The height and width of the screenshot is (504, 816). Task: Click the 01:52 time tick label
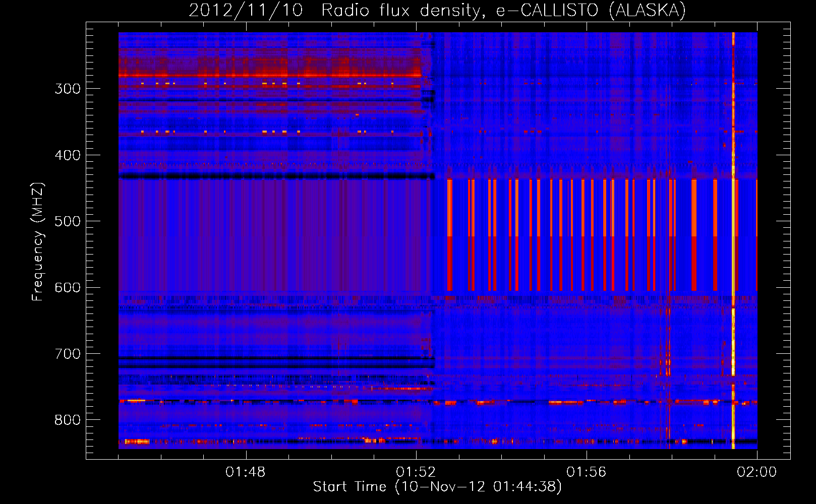416,472
